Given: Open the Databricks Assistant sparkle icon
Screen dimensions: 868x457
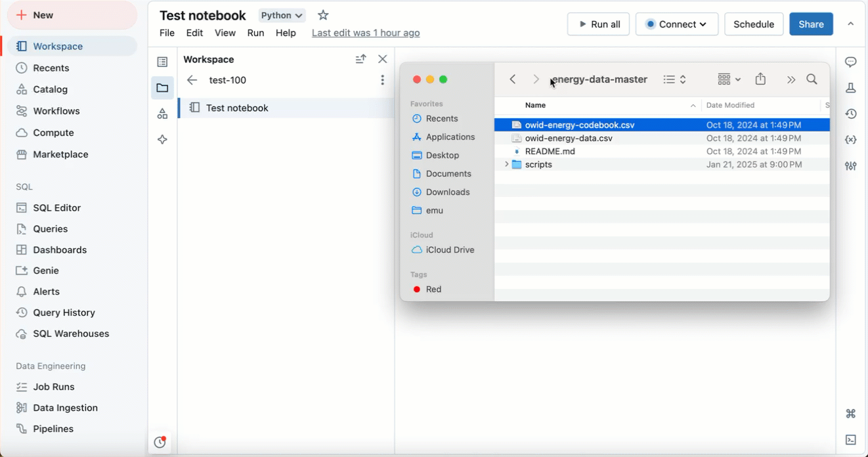Looking at the screenshot, I should [x=162, y=139].
